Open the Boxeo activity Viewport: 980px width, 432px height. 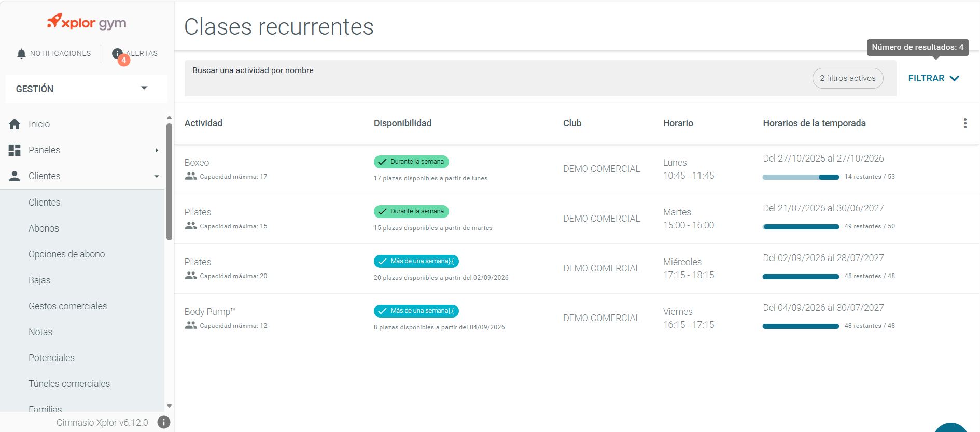pyautogui.click(x=197, y=163)
